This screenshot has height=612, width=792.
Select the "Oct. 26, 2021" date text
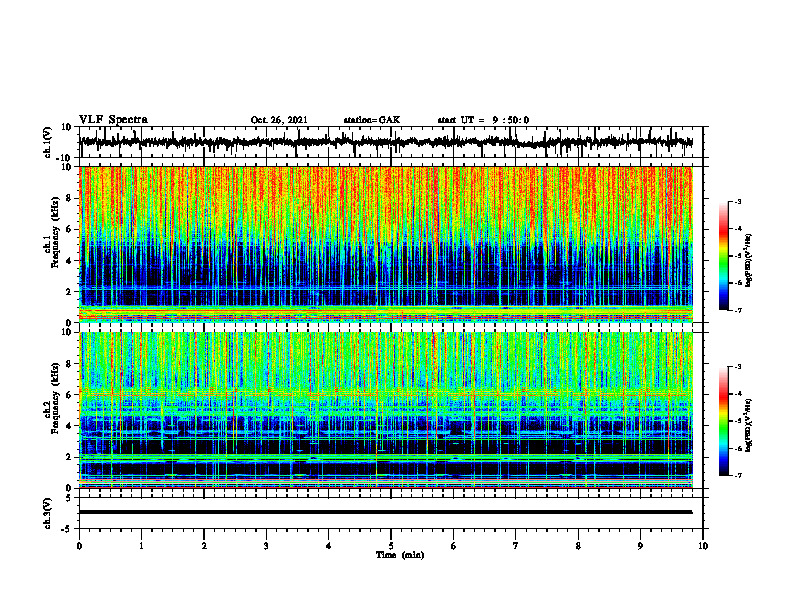[279, 120]
